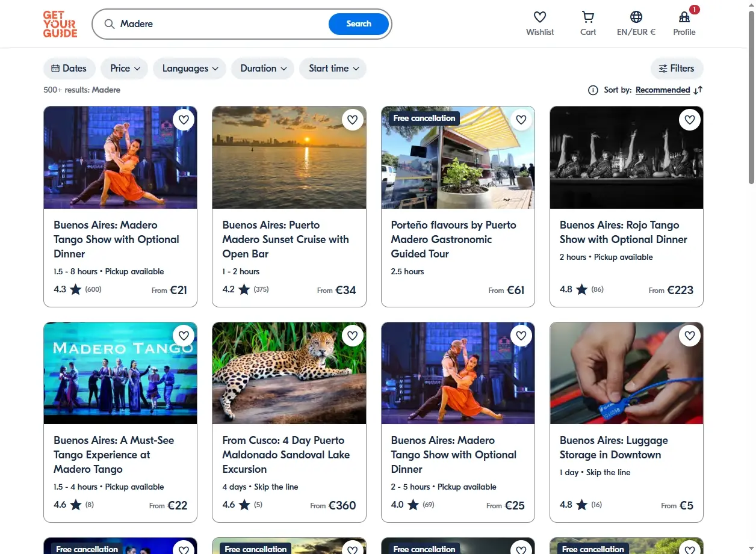756x554 pixels.
Task: Open the Sort by Recommended dropdown
Action: 663,90
